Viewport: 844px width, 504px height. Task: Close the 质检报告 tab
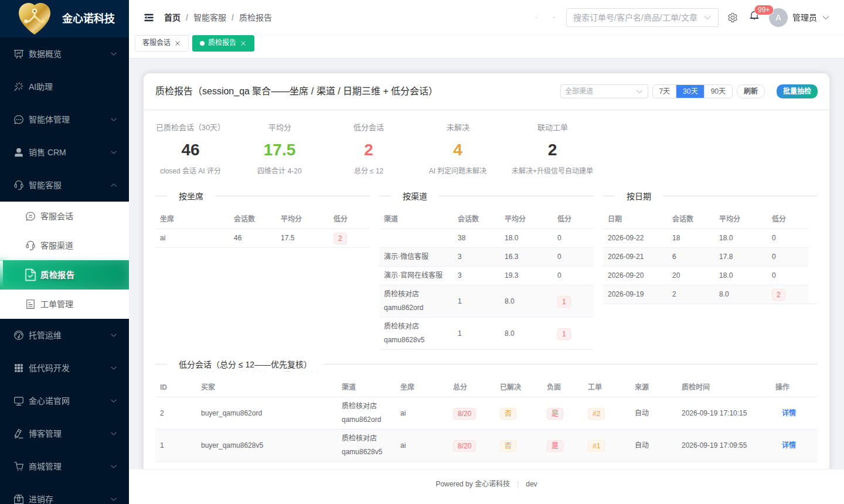tap(243, 43)
